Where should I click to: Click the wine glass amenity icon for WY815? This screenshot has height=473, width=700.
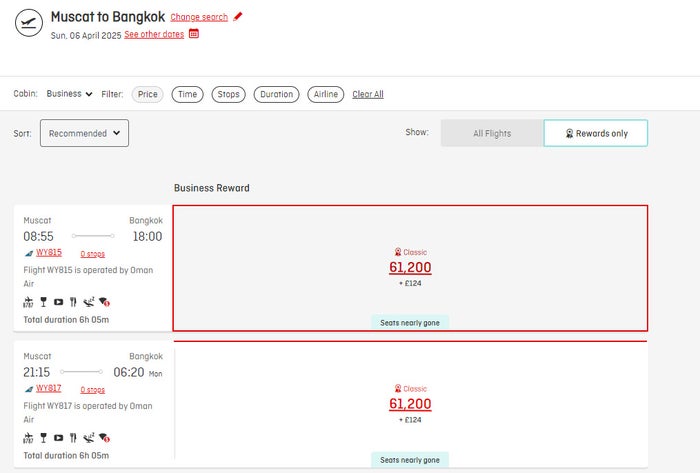coord(43,302)
